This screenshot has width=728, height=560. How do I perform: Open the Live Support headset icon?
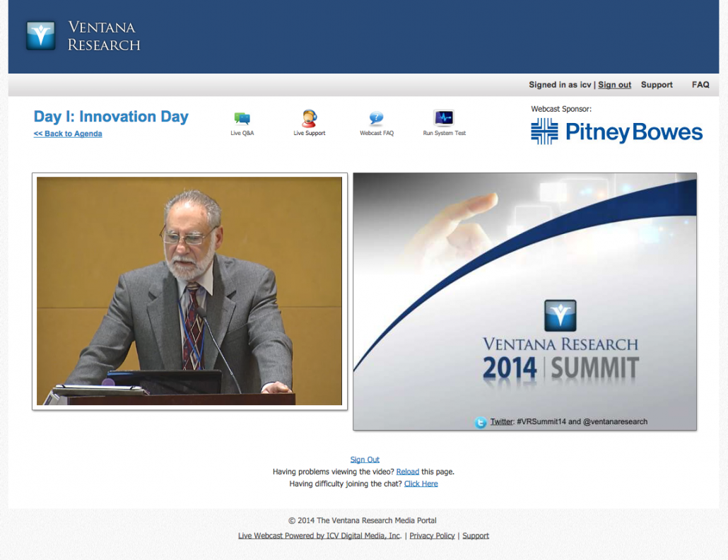click(309, 118)
